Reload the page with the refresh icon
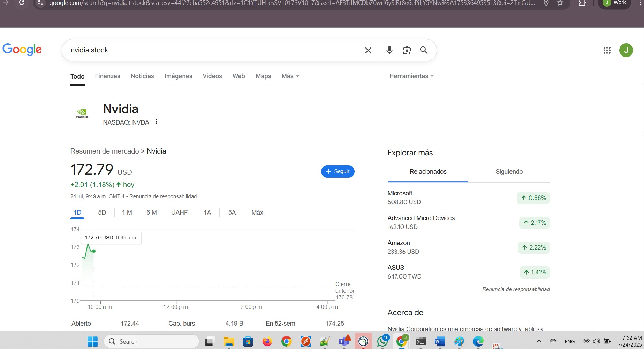 click(x=22, y=3)
